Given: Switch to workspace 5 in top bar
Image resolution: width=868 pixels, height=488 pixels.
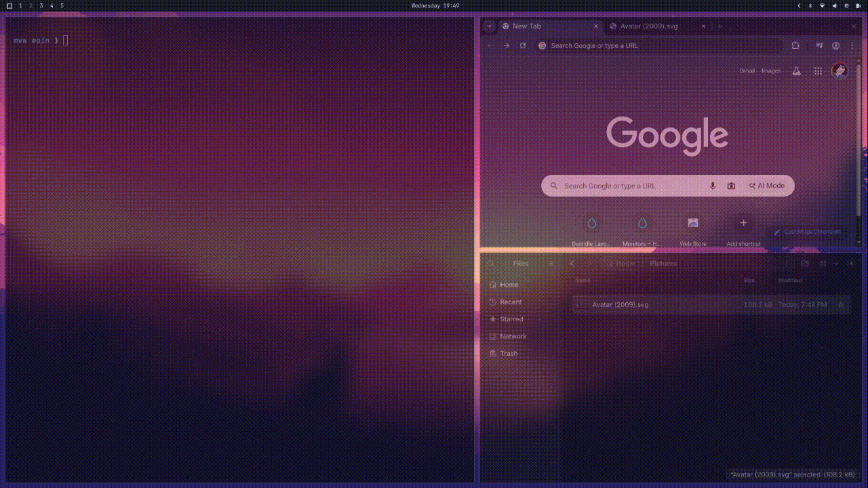Looking at the screenshot, I should click(62, 5).
